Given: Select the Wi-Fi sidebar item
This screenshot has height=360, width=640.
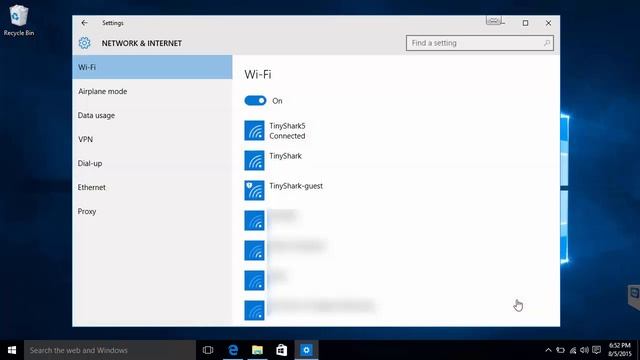Looking at the screenshot, I should [x=152, y=67].
